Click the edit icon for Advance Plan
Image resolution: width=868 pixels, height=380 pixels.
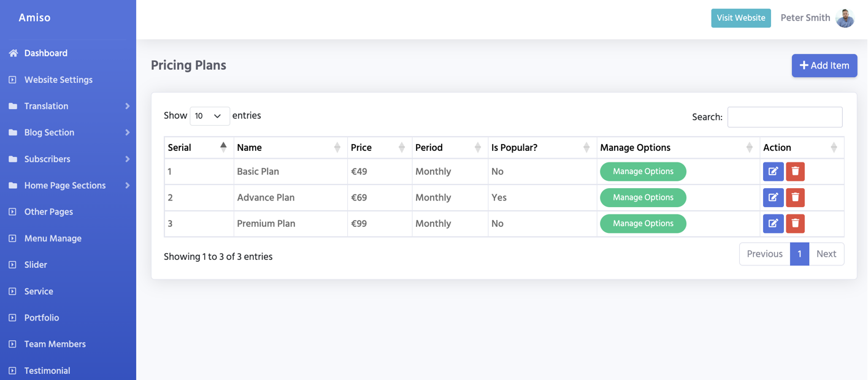click(x=773, y=197)
